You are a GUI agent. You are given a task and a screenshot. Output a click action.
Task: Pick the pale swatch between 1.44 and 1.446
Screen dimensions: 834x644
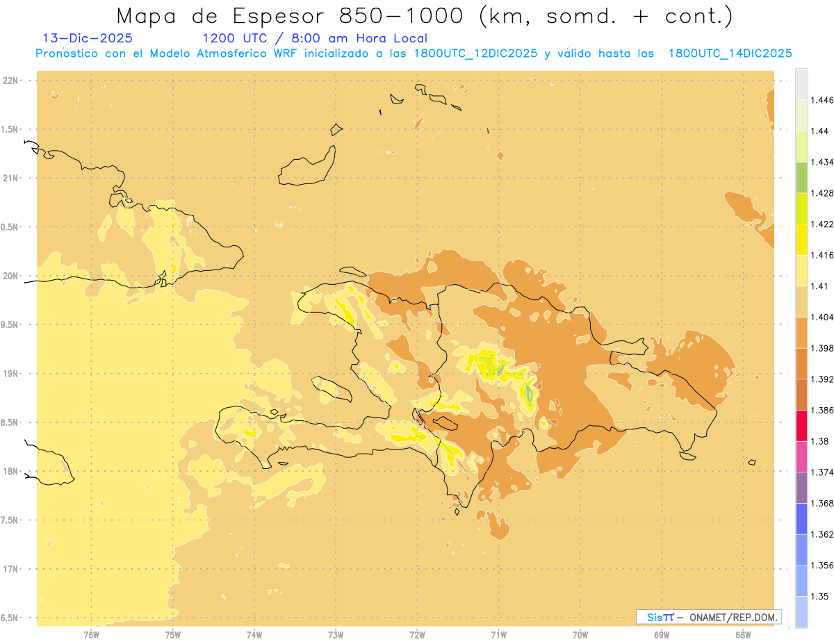(801, 115)
